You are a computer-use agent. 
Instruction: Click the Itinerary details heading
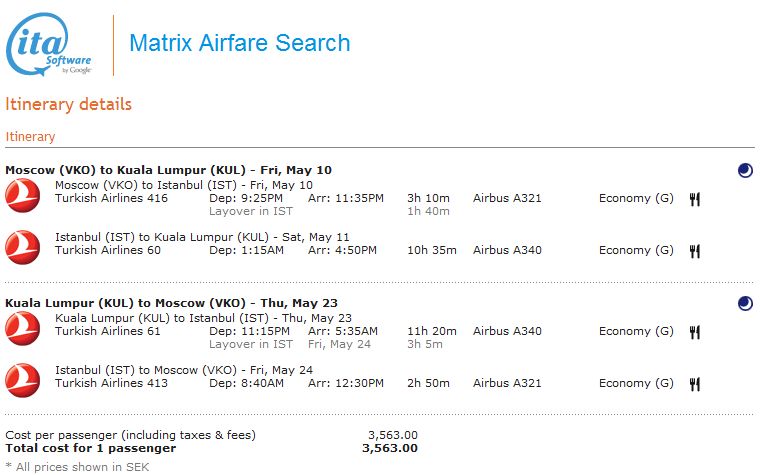[69, 105]
